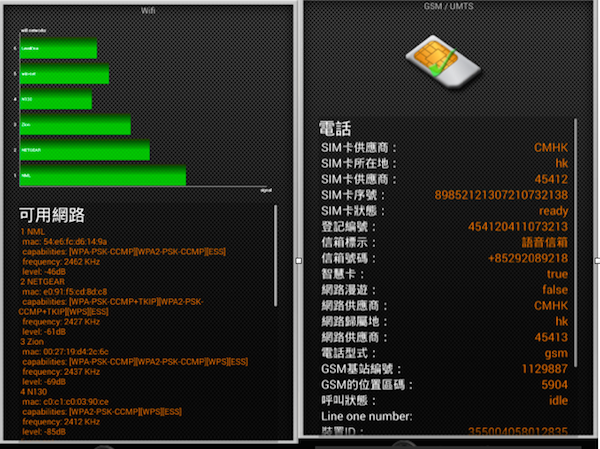The height and width of the screenshot is (449, 600).
Task: Click the NETGEAR signal bar in chart
Action: [85, 150]
